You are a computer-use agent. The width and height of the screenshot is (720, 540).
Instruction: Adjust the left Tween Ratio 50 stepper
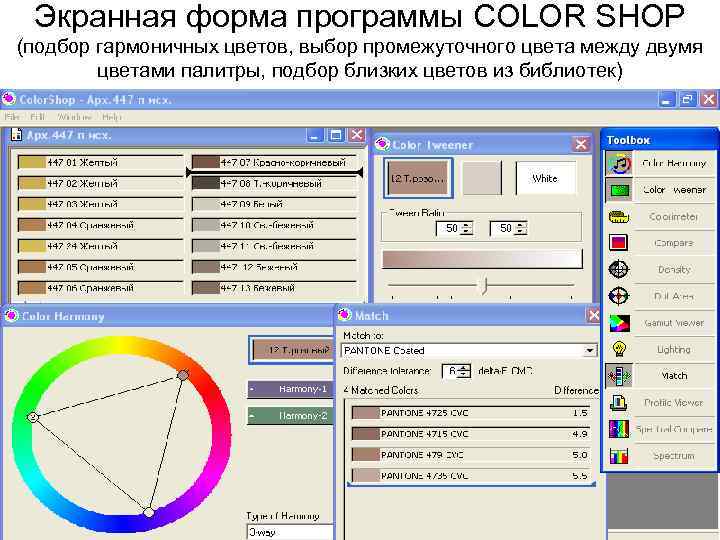click(x=467, y=228)
